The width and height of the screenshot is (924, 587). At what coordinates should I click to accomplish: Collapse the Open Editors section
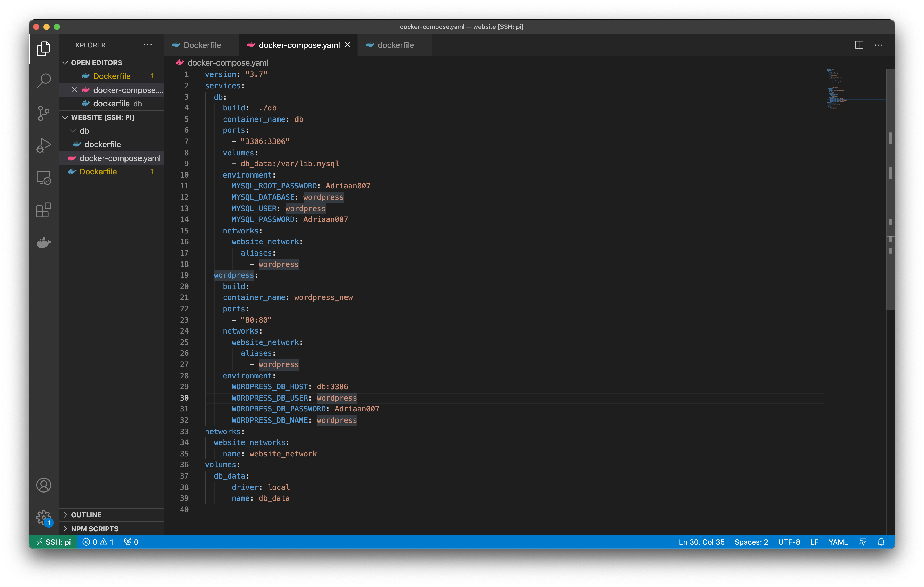point(111,62)
